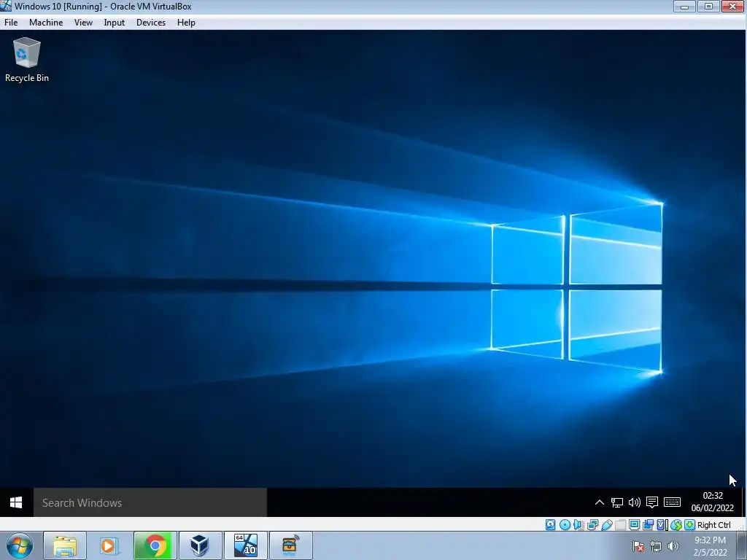The width and height of the screenshot is (747, 560).
Task: Open the Help menu
Action: [186, 23]
